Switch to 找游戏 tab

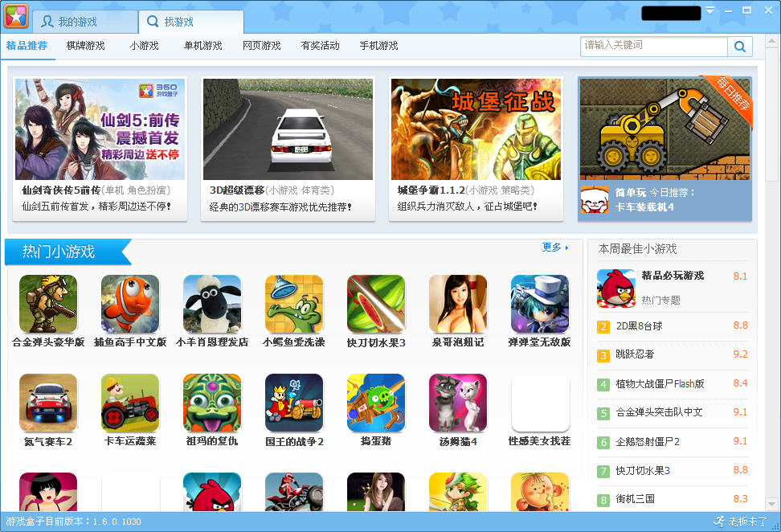(191, 22)
